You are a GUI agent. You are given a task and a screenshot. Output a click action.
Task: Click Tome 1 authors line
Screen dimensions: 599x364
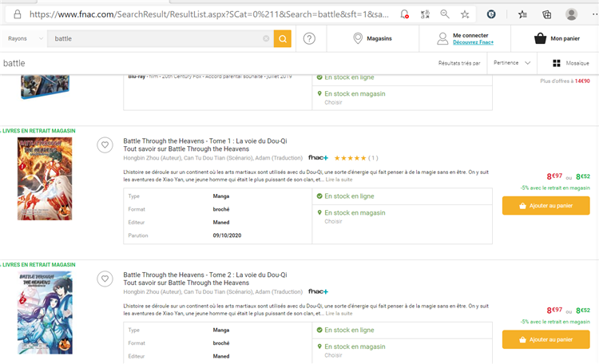(212, 158)
